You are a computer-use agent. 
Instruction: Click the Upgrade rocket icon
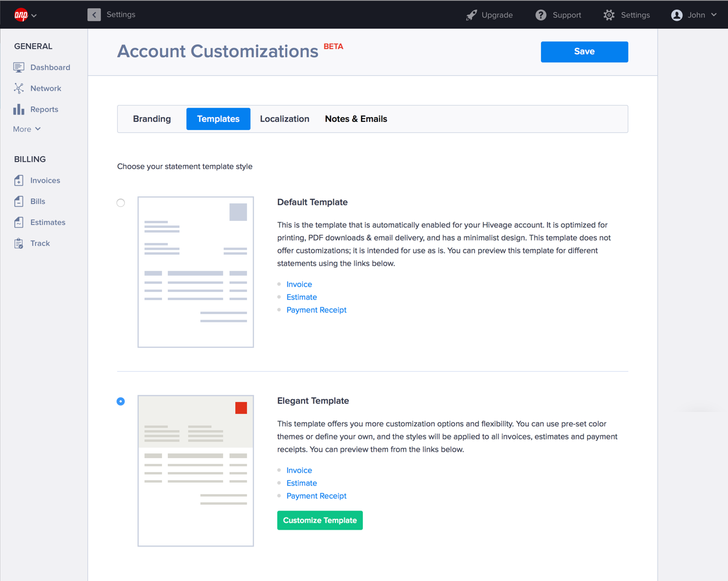click(471, 15)
